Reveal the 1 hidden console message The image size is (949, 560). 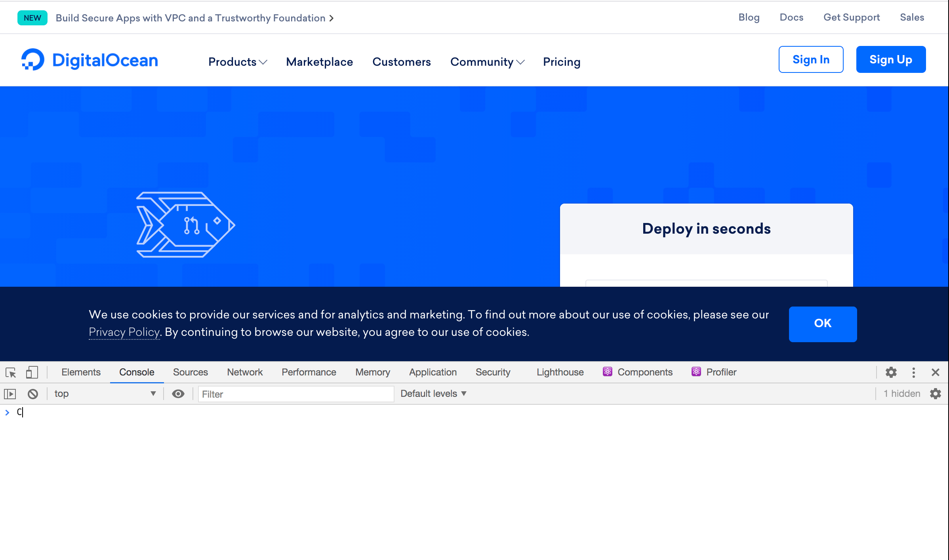coord(902,394)
